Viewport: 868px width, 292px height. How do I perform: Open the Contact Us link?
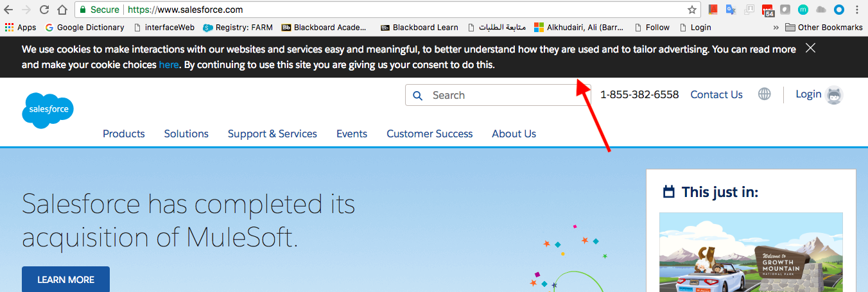pos(716,94)
